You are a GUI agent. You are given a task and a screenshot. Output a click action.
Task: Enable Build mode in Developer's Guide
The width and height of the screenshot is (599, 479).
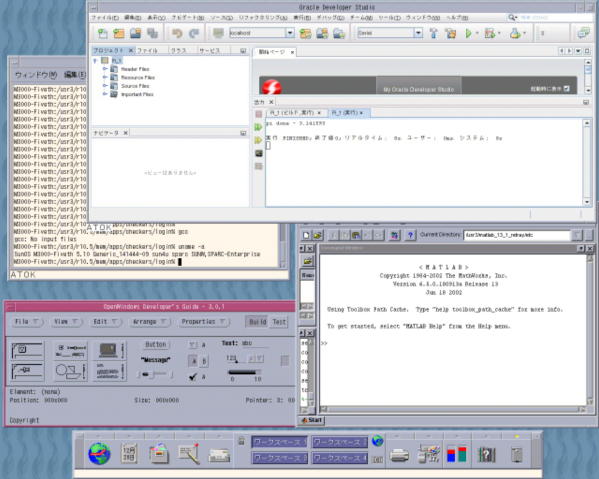[x=257, y=322]
